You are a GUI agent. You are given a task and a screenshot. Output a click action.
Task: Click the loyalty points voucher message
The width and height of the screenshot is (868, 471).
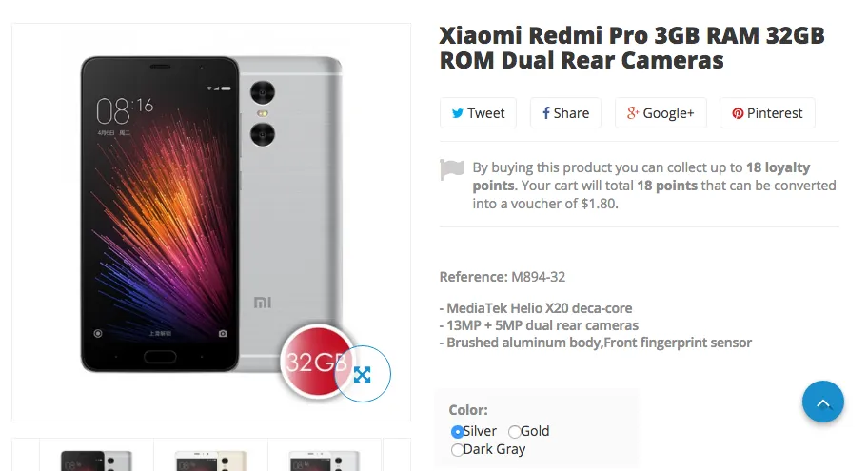tap(654, 186)
